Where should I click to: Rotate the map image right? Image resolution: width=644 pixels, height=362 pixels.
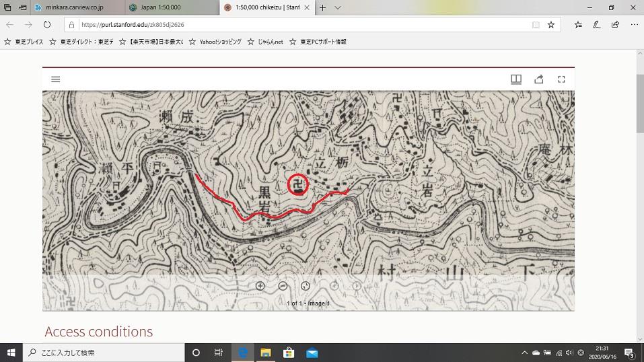(x=357, y=286)
